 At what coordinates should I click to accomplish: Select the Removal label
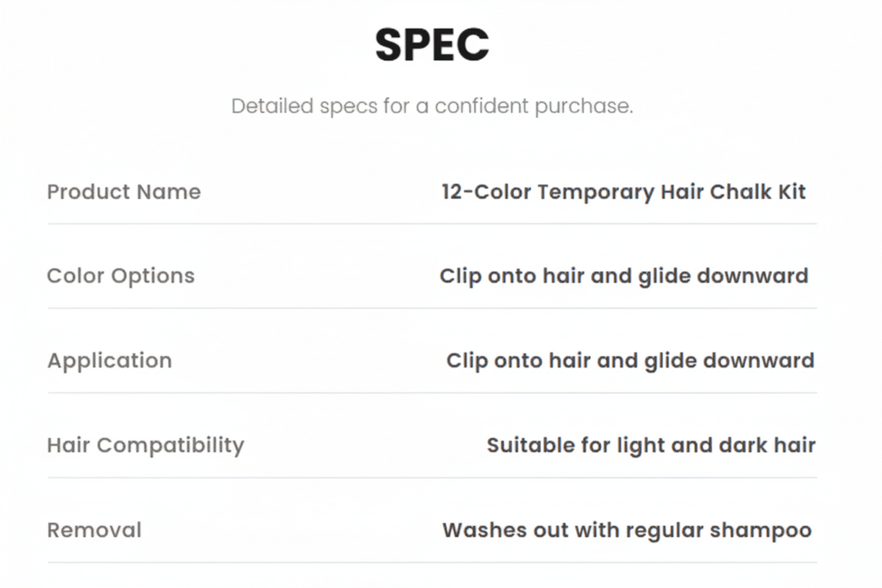click(x=94, y=530)
